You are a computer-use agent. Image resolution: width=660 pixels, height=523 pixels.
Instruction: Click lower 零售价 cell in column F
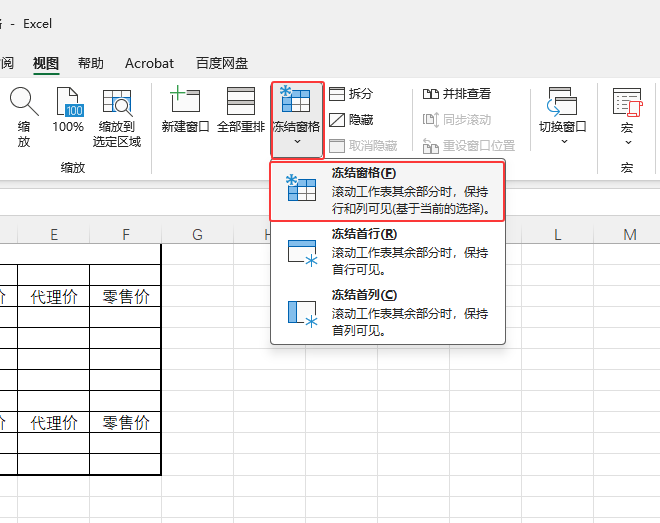[x=126, y=422]
